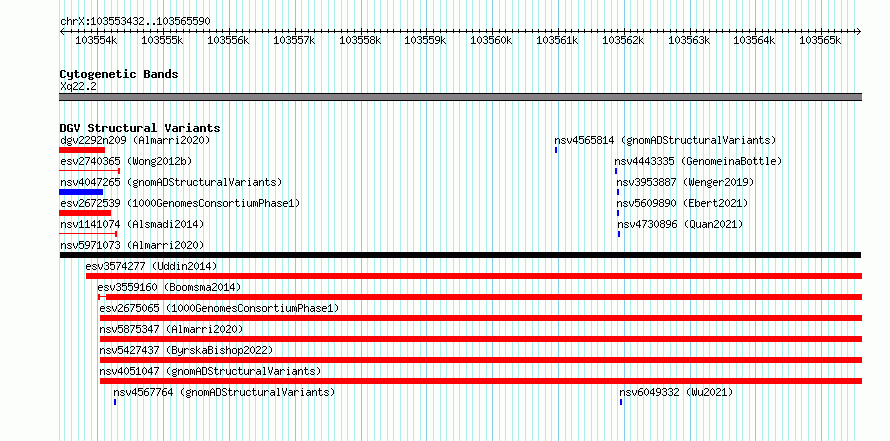Viewport: 890px width, 441px height.
Task: Click the dgv2292n209 (Almarri2020) variant label
Action: (135, 140)
